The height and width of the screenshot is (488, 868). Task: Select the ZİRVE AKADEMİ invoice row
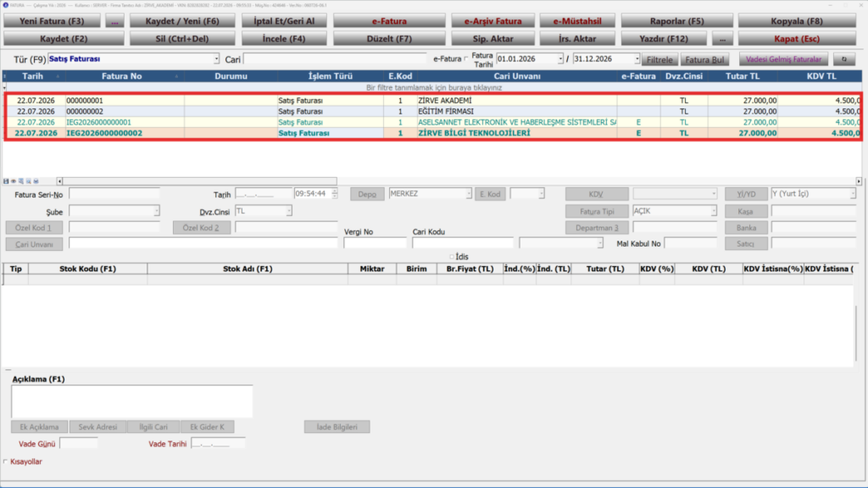[x=433, y=101]
